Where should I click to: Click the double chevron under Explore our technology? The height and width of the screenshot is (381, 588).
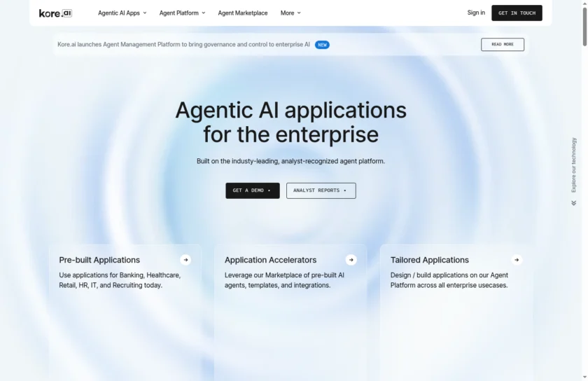click(x=574, y=203)
